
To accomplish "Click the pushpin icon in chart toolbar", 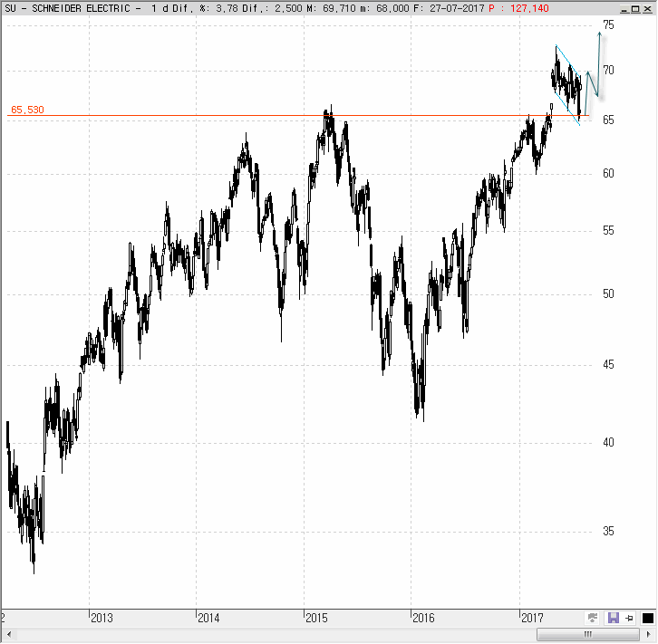I will tap(630, 618).
